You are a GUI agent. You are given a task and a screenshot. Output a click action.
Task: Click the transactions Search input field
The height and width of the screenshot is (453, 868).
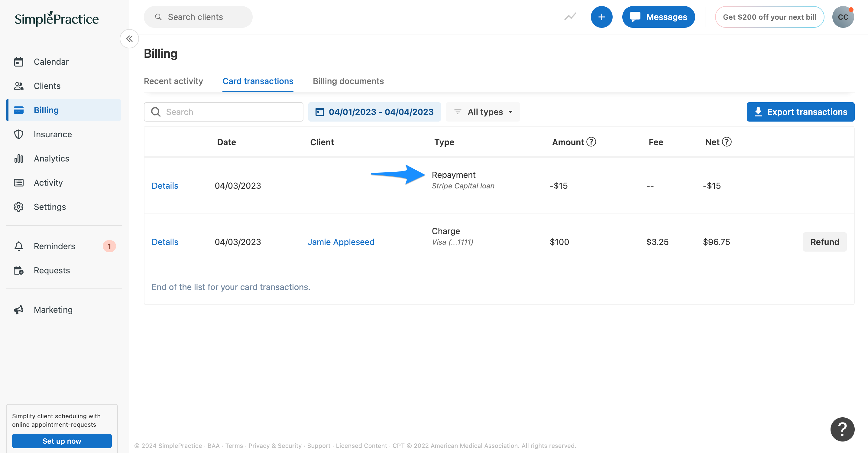(223, 112)
